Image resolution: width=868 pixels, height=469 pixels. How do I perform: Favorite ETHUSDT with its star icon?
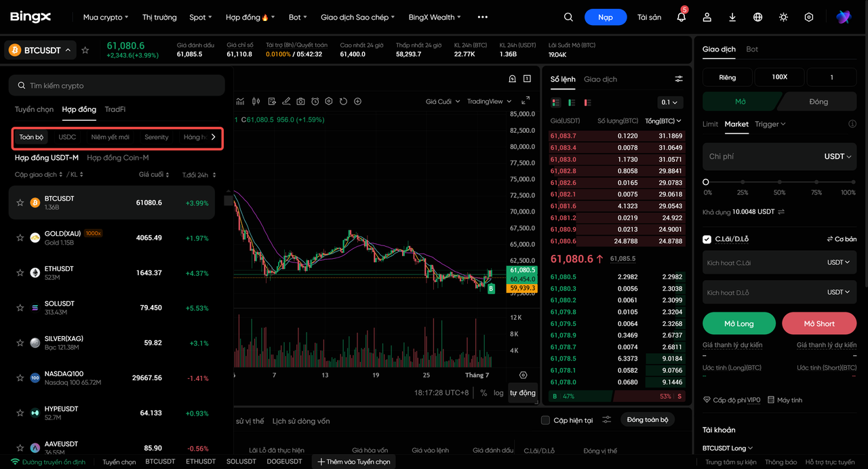pyautogui.click(x=20, y=272)
